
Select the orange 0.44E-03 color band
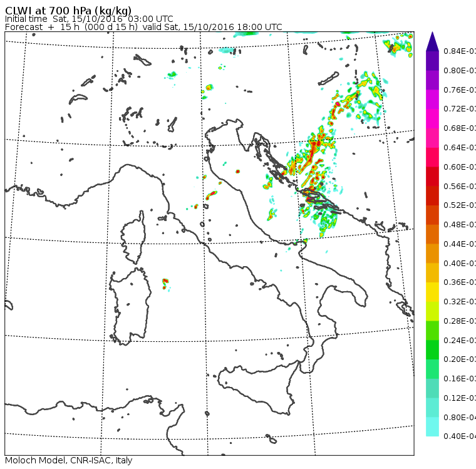point(432,234)
